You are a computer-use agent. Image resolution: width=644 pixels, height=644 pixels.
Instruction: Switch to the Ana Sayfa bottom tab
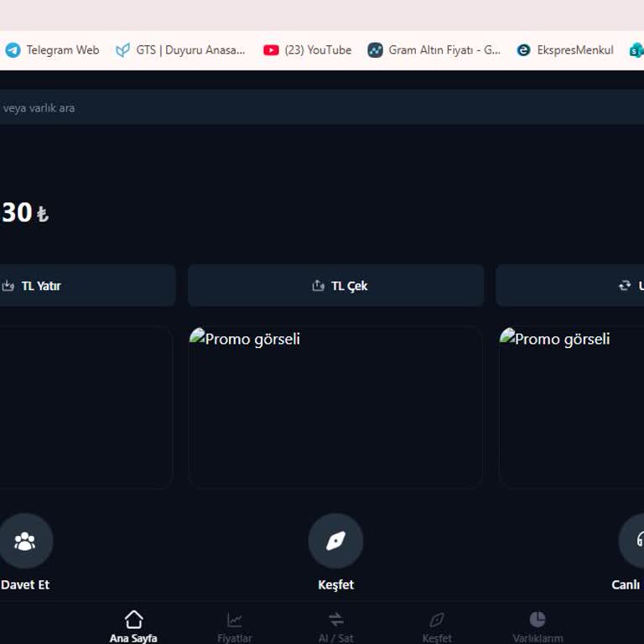point(133,626)
